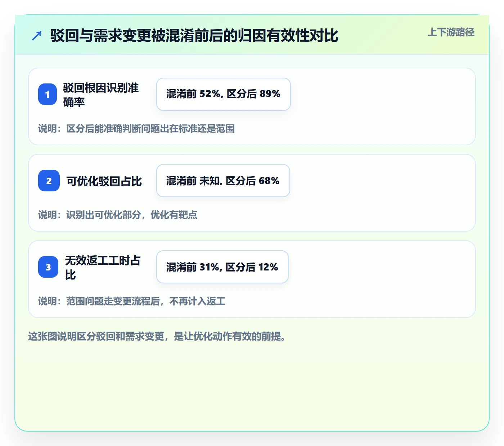Select the 混淆前 52%, 区分后 89% value box
Screen dimensions: 504x446
(224, 94)
